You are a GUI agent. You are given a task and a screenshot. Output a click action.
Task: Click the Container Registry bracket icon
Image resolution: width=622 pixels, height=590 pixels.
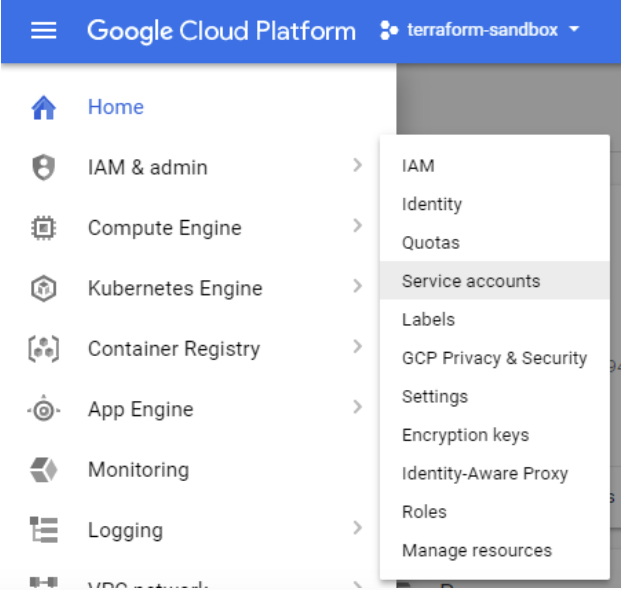[x=44, y=349]
